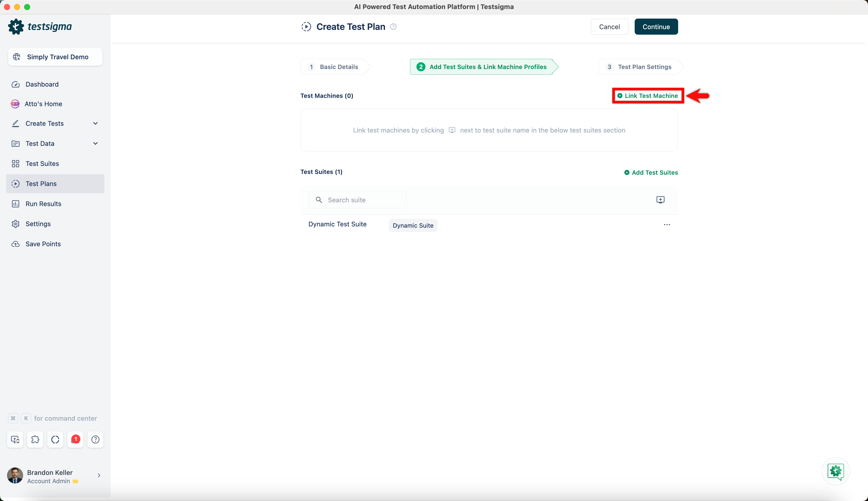Open the extensions puzzle piece icon
This screenshot has height=501, width=868.
(x=35, y=440)
